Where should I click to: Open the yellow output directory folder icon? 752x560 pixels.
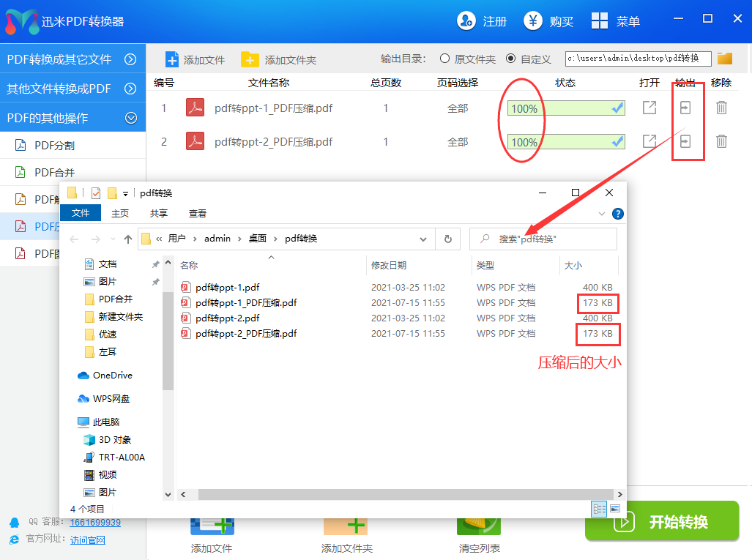(724, 57)
